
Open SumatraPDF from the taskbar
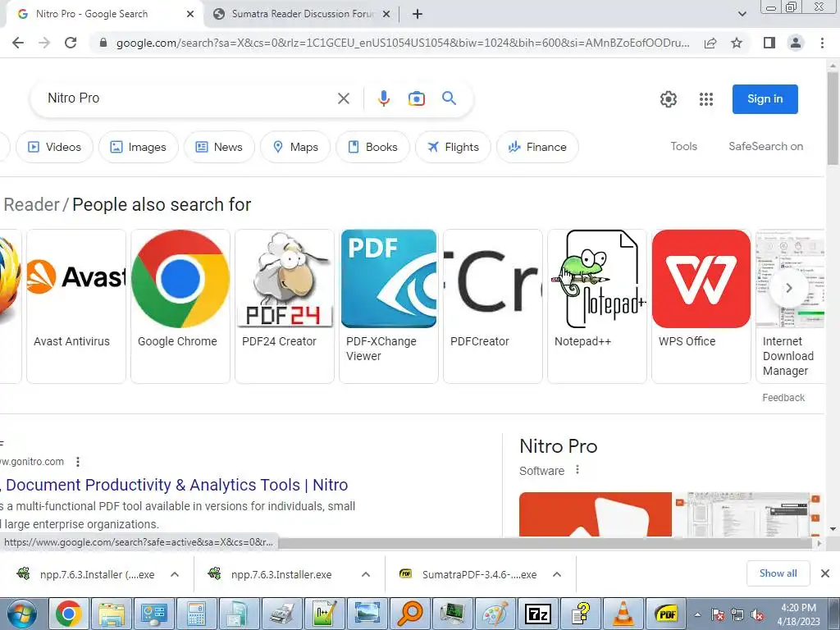click(666, 614)
